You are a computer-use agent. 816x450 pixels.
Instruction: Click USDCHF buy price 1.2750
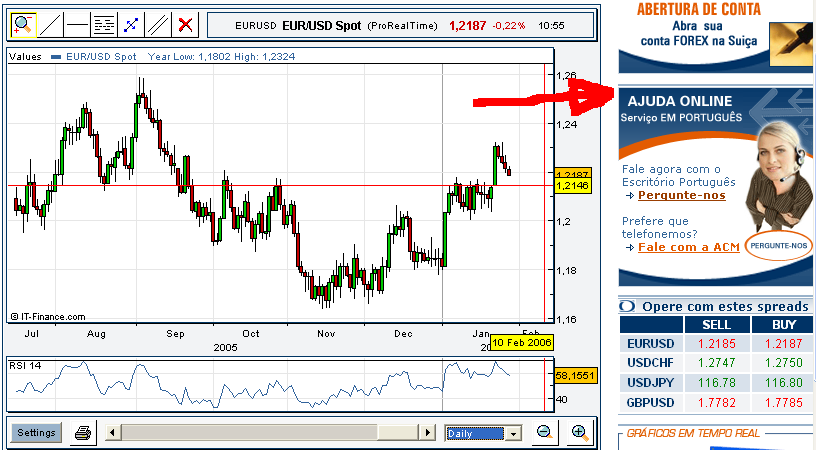pos(783,363)
